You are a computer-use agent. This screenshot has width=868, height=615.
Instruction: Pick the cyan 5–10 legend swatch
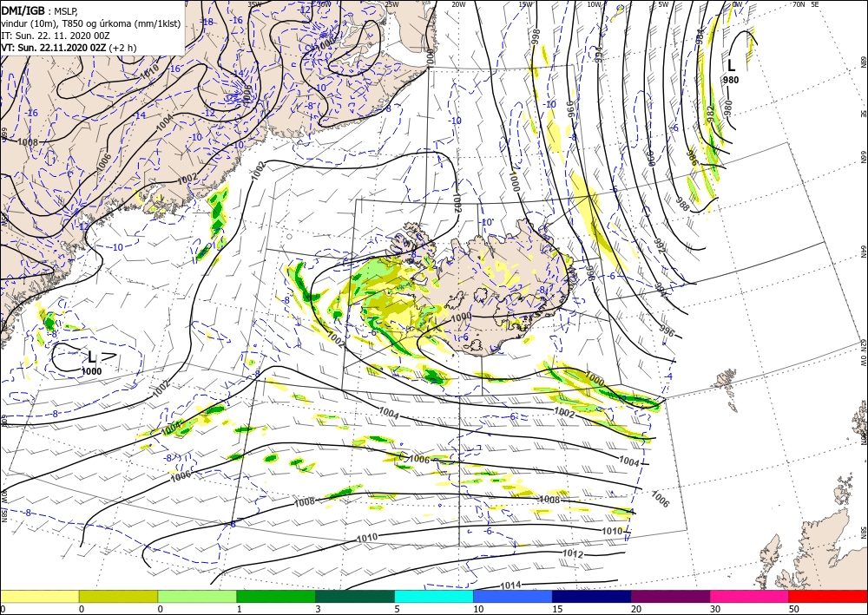click(434, 596)
